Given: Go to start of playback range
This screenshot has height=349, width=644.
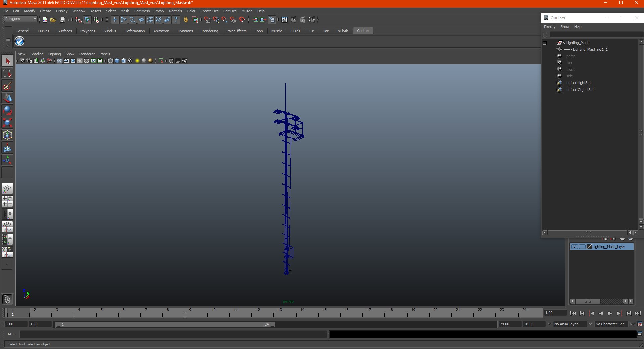Looking at the screenshot, I should tap(573, 313).
